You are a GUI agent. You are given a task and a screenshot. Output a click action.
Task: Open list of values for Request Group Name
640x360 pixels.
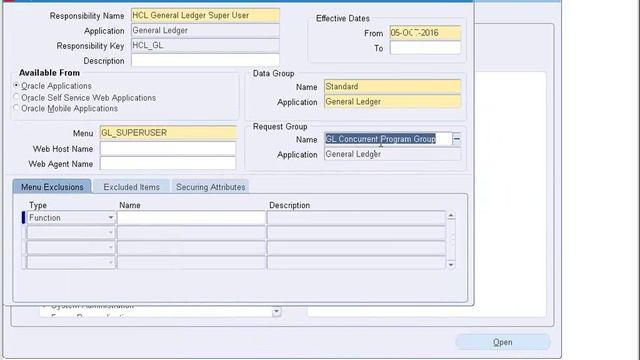(457, 139)
